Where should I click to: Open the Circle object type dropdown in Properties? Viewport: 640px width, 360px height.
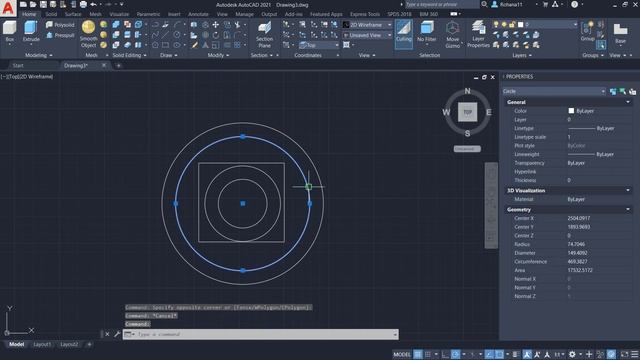tap(554, 91)
